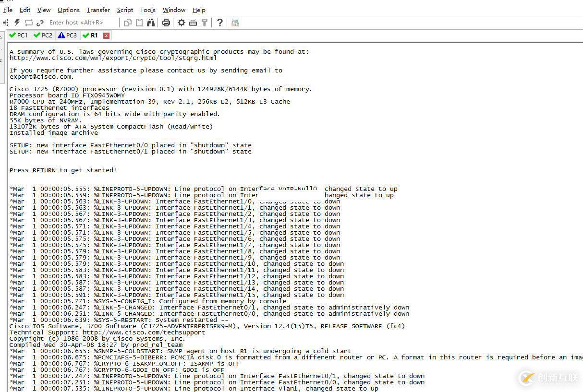Click the Reconnect arrows icon
Image resolution: width=583 pixels, height=392 pixels.
pos(29,23)
